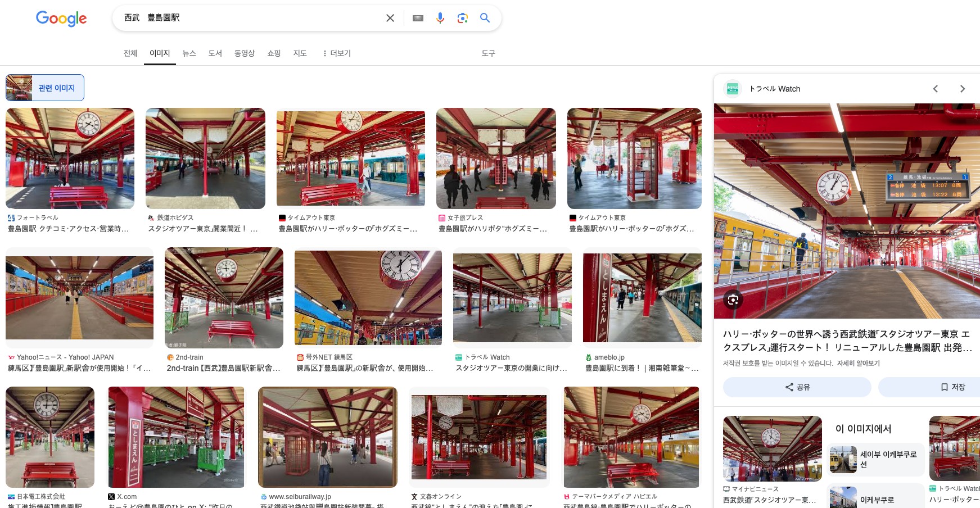Click 스タジオツアー東京の開業に向け caption
The height and width of the screenshot is (508, 980).
pos(511,368)
